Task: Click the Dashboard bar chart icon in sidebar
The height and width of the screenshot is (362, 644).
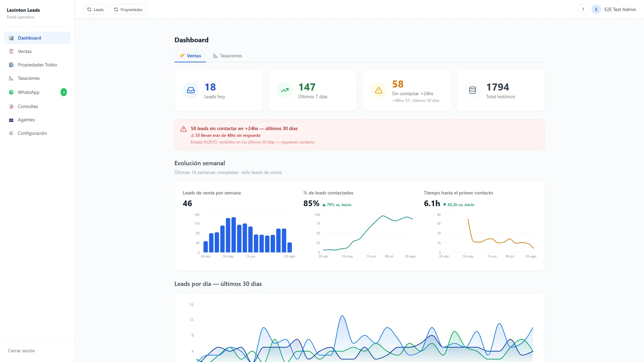Action: coord(11,38)
